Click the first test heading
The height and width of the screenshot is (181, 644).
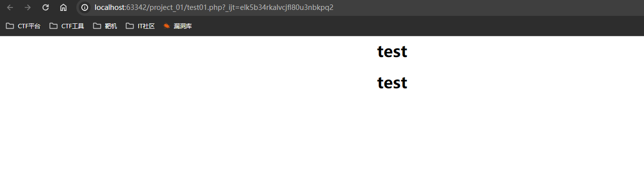392,51
